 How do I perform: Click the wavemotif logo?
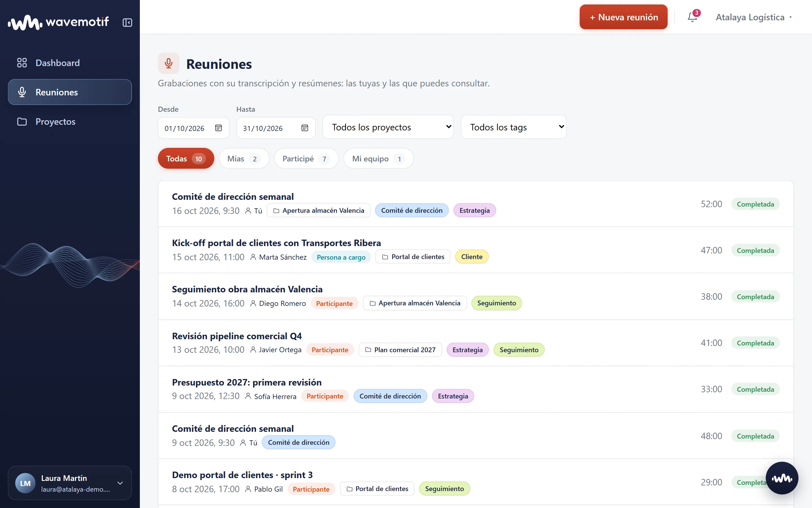click(x=58, y=22)
